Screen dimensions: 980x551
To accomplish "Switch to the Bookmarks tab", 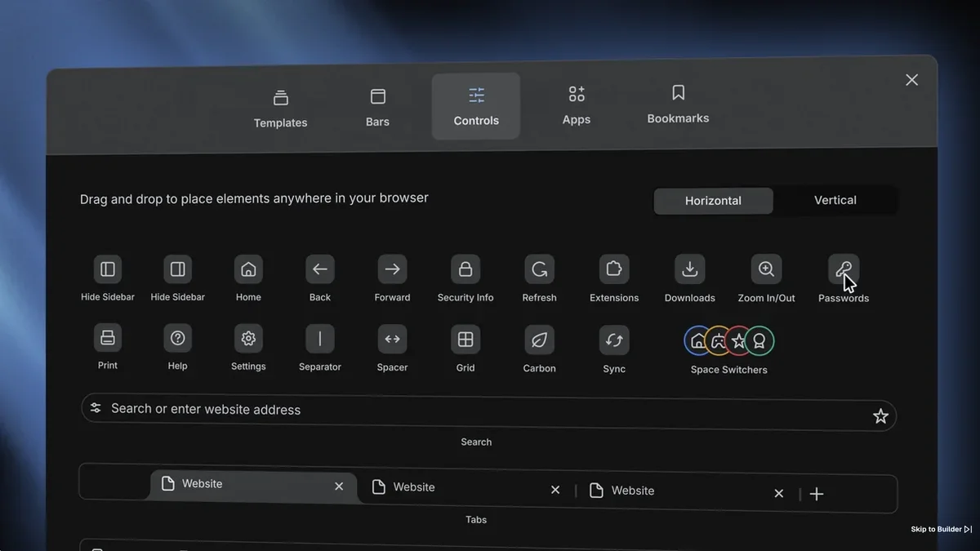I will (x=678, y=104).
